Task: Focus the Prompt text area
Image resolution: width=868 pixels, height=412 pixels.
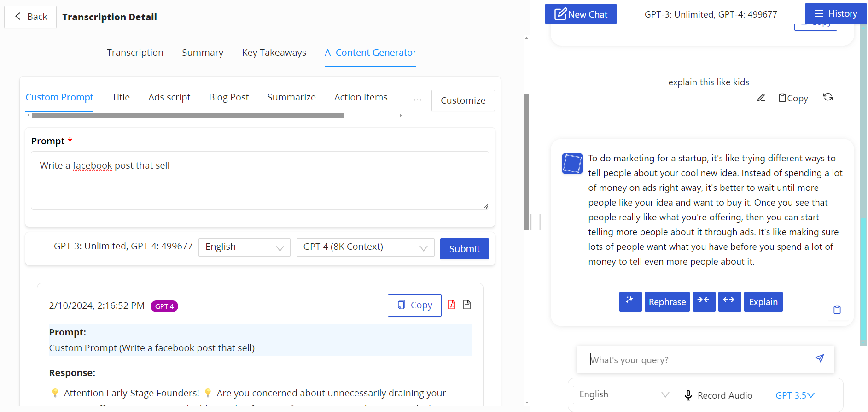Action: 260,180
